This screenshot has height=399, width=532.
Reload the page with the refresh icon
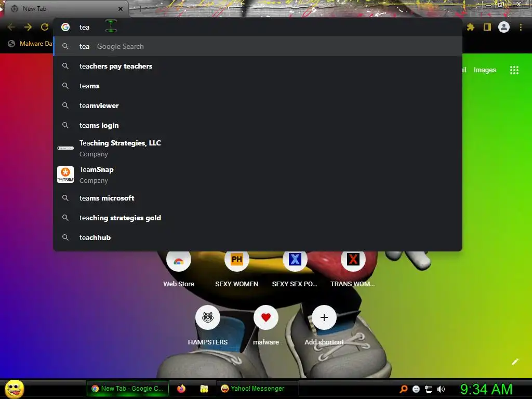45,27
